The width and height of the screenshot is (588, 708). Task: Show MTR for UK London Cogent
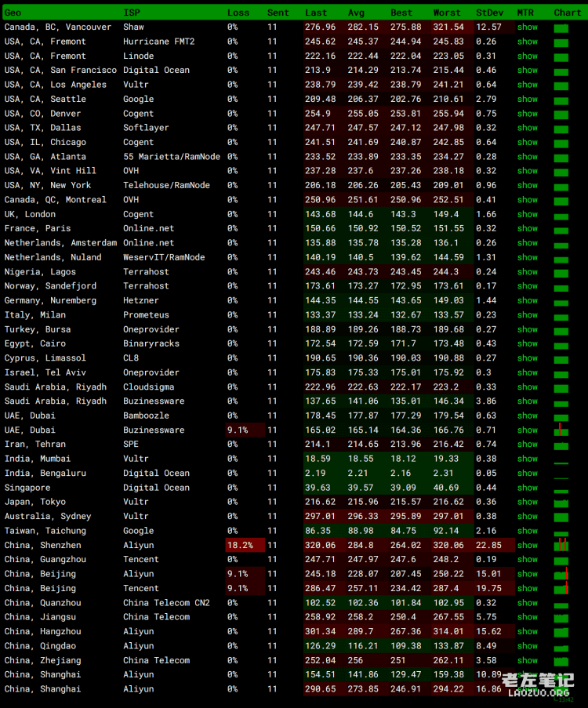pyautogui.click(x=528, y=214)
